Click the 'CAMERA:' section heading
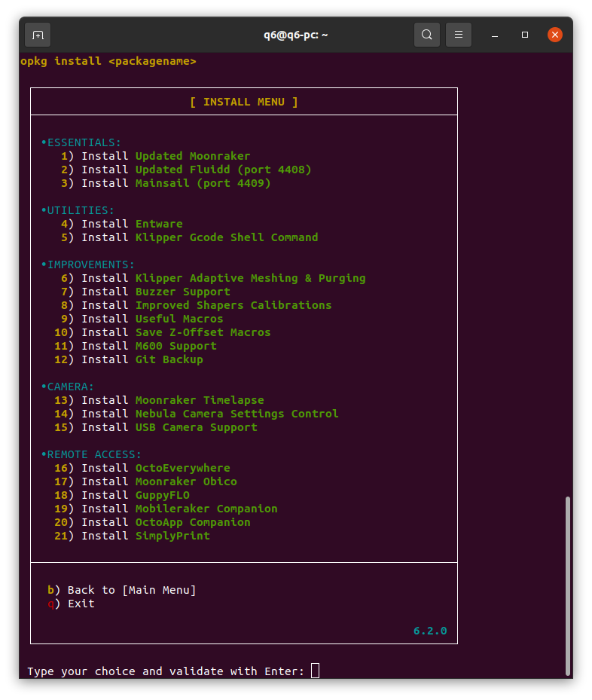This screenshot has height=700, width=592. click(x=68, y=387)
